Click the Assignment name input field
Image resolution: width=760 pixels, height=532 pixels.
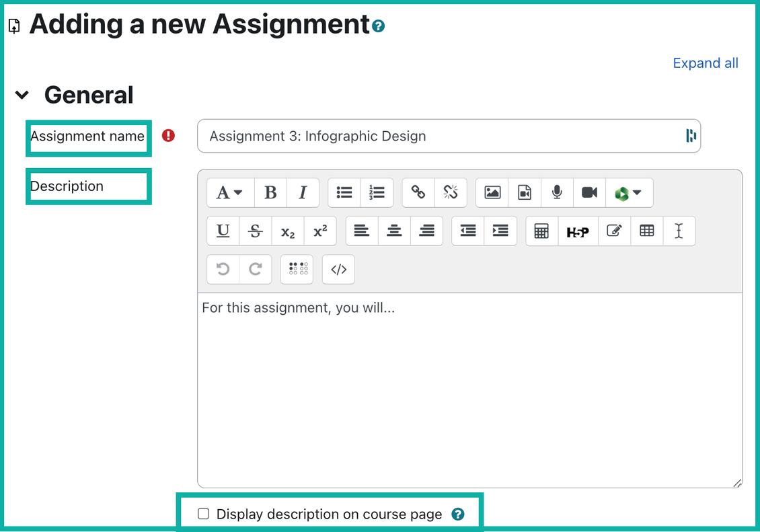[449, 136]
